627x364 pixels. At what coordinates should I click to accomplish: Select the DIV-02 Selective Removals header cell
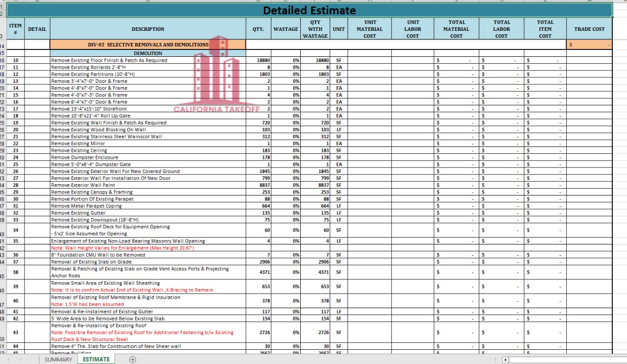(148, 44)
